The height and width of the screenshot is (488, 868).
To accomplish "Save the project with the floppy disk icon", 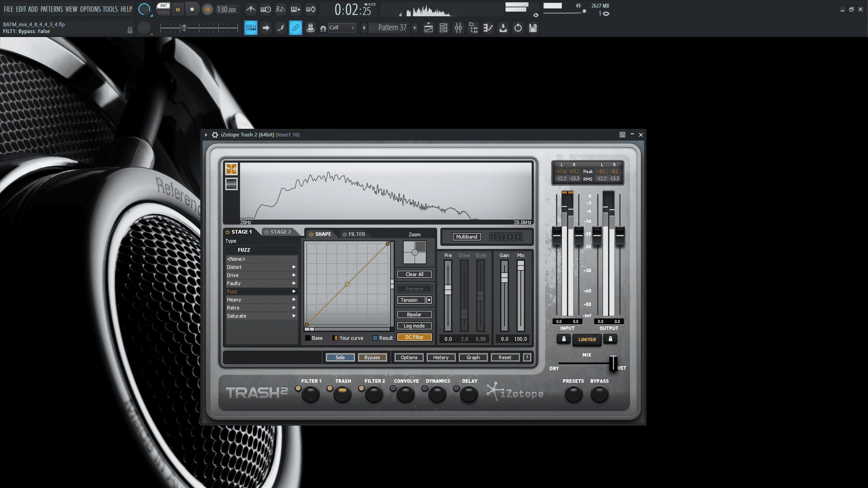I will [x=533, y=28].
